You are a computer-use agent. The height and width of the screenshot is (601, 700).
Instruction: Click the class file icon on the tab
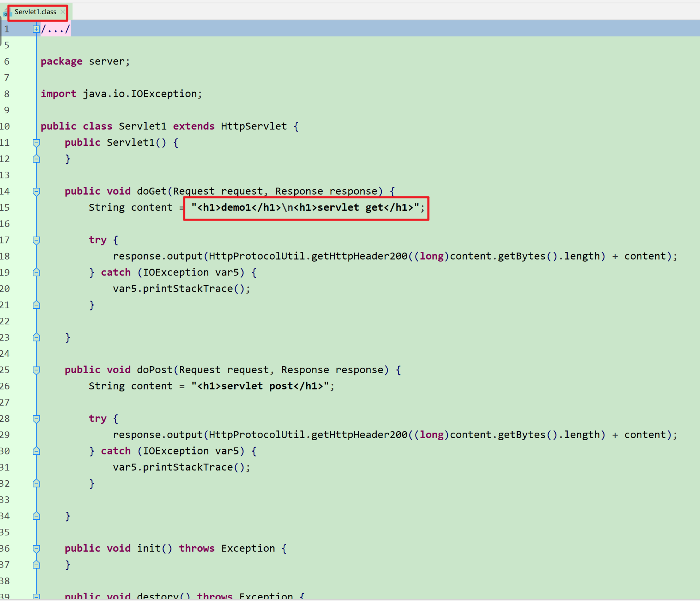point(6,13)
